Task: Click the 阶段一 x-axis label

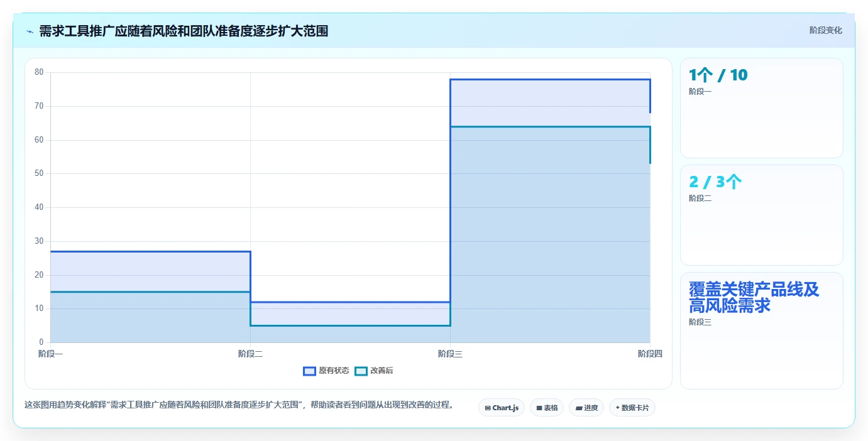Action: tap(50, 354)
